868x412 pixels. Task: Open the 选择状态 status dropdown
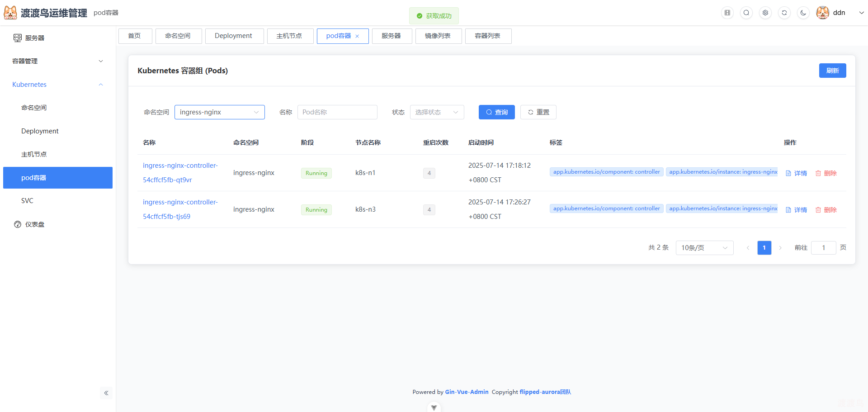click(436, 112)
